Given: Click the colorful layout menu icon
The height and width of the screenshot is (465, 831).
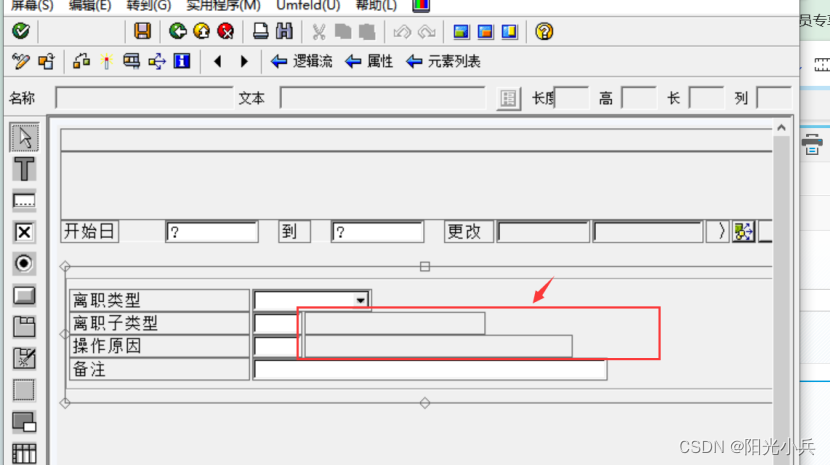Looking at the screenshot, I should (x=421, y=5).
